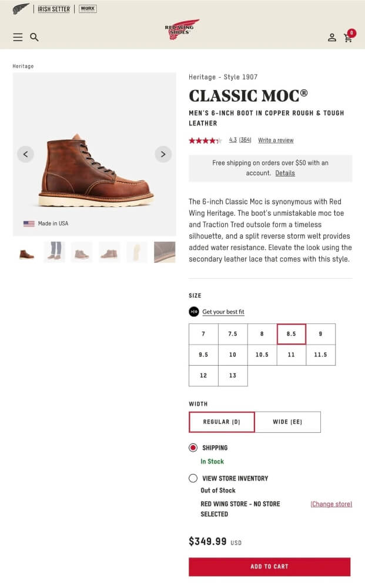
Task: Open the shopping cart icon
Action: [349, 37]
